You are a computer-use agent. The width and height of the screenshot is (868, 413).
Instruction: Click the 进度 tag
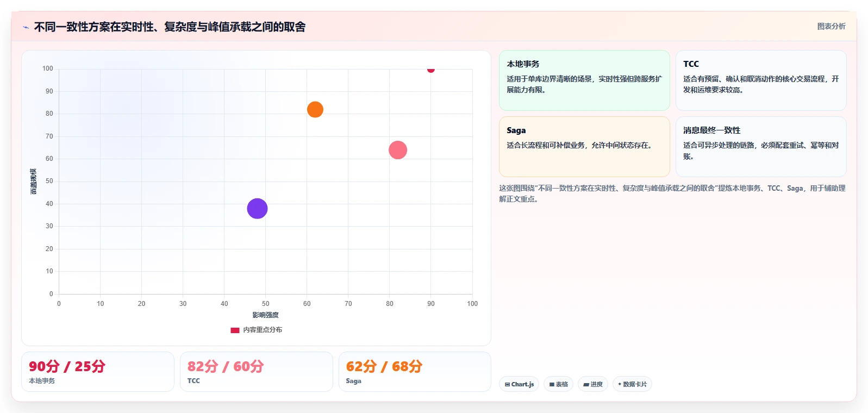[x=593, y=384]
